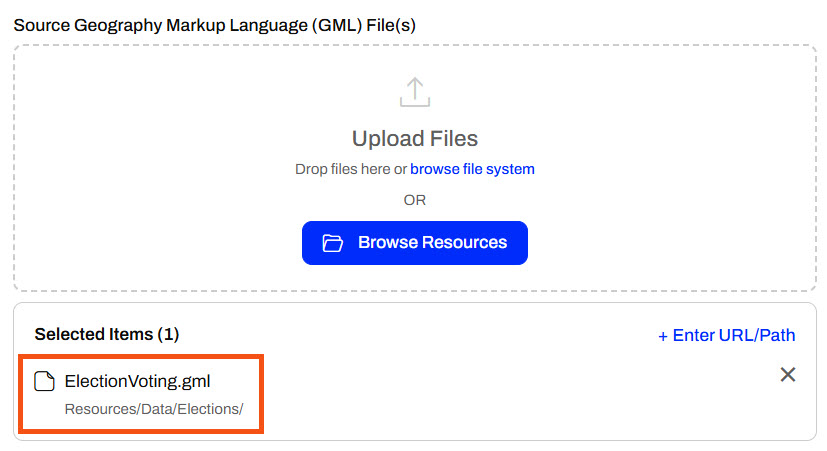Click the word 'Resources' on the blue button
This screenshot has width=827, height=451.
pos(464,243)
